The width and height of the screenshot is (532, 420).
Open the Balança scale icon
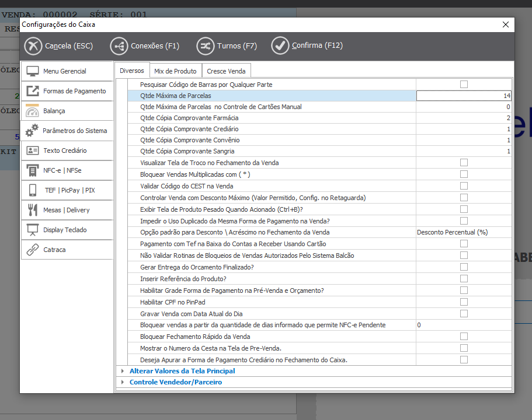tap(33, 111)
